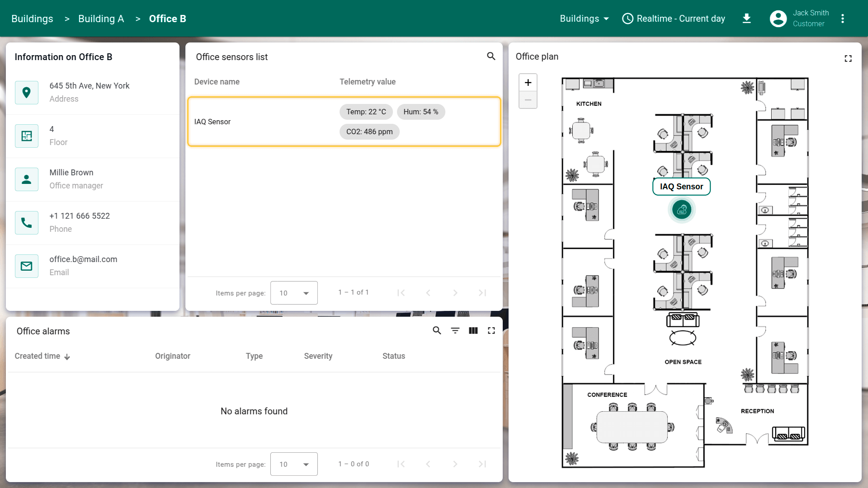
Task: Expand Office alarms widget to fullscreen
Action: [x=491, y=331]
